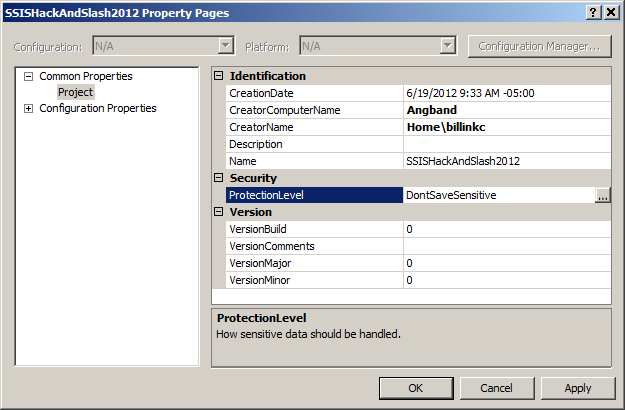
Task: Click the Name value SSISHackAndSlash2012
Action: click(463, 161)
